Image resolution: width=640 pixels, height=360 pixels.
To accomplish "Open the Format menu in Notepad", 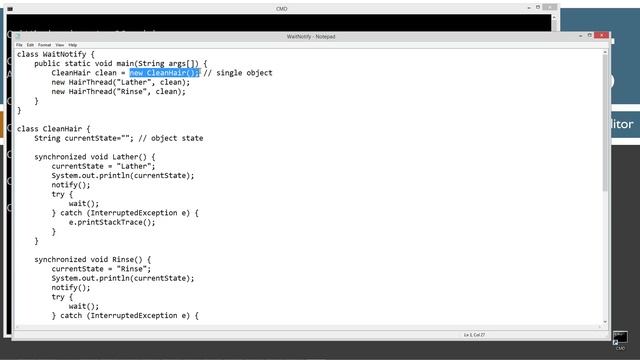I will tap(44, 45).
